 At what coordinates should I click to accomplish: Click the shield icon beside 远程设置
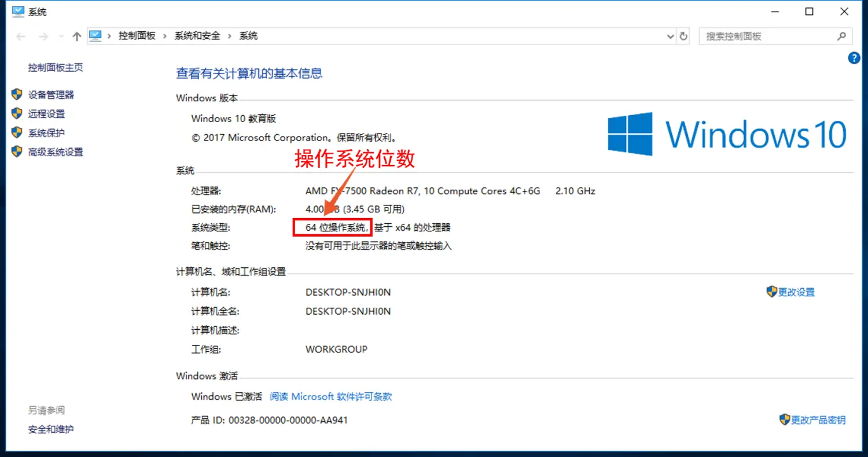17,113
